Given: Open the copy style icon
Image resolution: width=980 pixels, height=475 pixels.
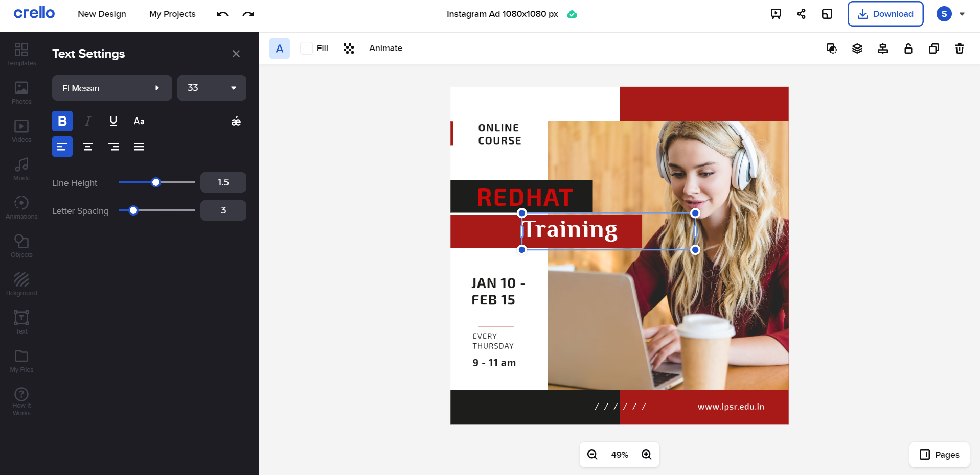Looking at the screenshot, I should click(832, 49).
